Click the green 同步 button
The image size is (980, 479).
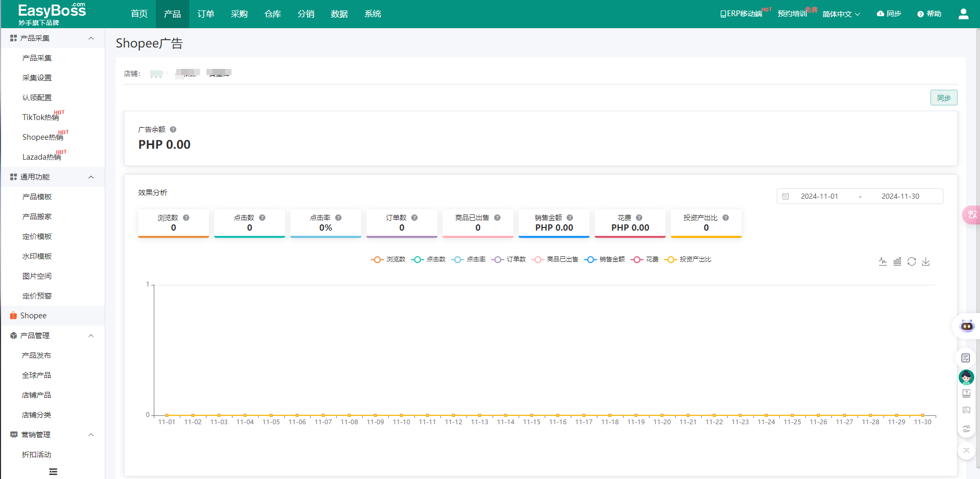coord(944,98)
